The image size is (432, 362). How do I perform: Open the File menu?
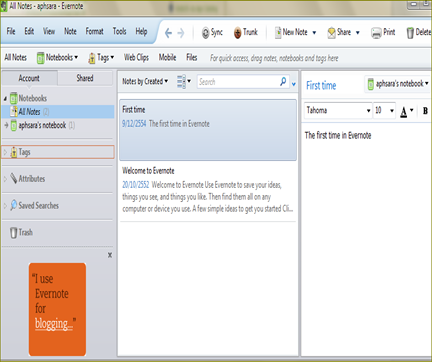(x=11, y=31)
